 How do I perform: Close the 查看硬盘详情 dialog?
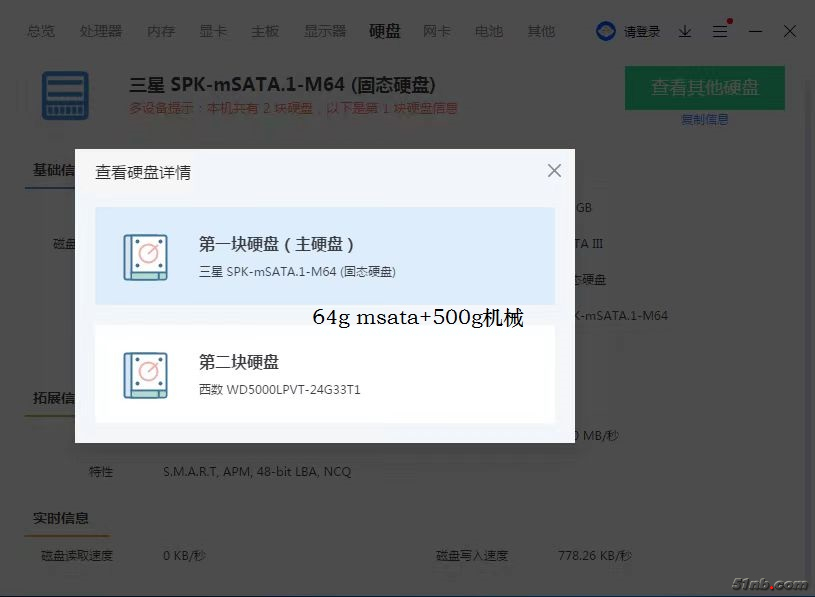click(554, 171)
